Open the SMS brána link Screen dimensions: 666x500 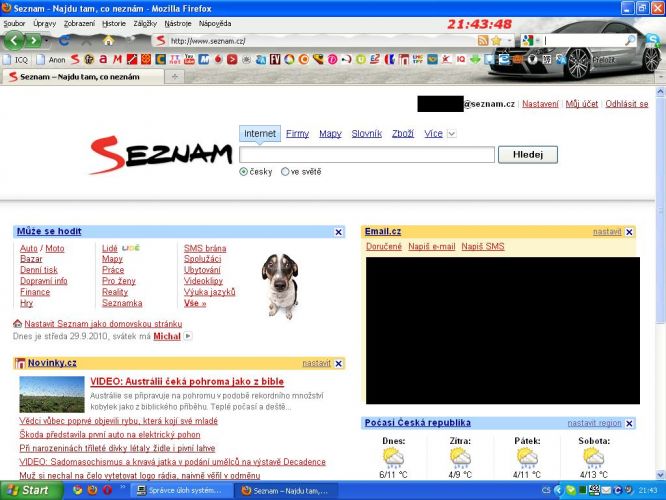[x=205, y=249]
